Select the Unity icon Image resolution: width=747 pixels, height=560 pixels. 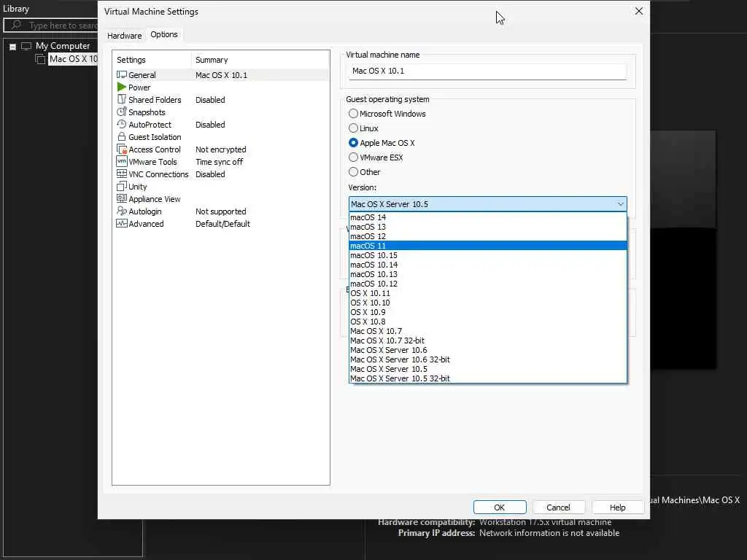[x=122, y=186]
